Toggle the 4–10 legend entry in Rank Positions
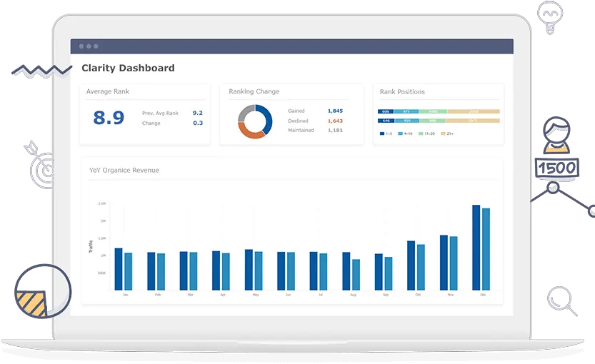595x364 pixels. pos(405,133)
